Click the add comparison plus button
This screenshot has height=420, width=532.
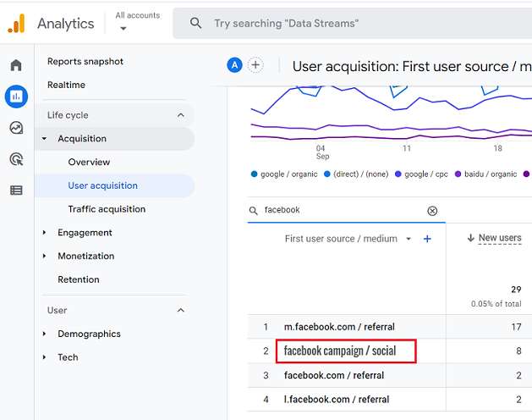255,65
